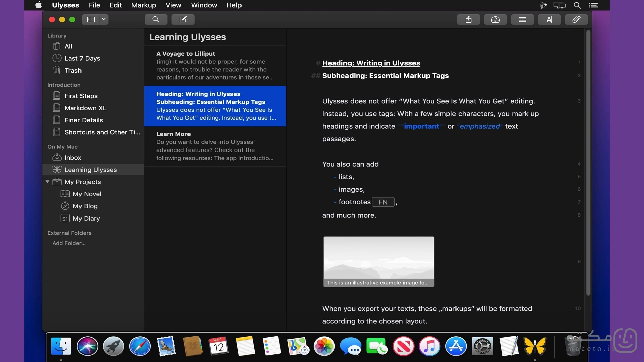Viewport: 644px width, 362px height.
Task: Open the Learn More sheet
Action: pyautogui.click(x=215, y=146)
